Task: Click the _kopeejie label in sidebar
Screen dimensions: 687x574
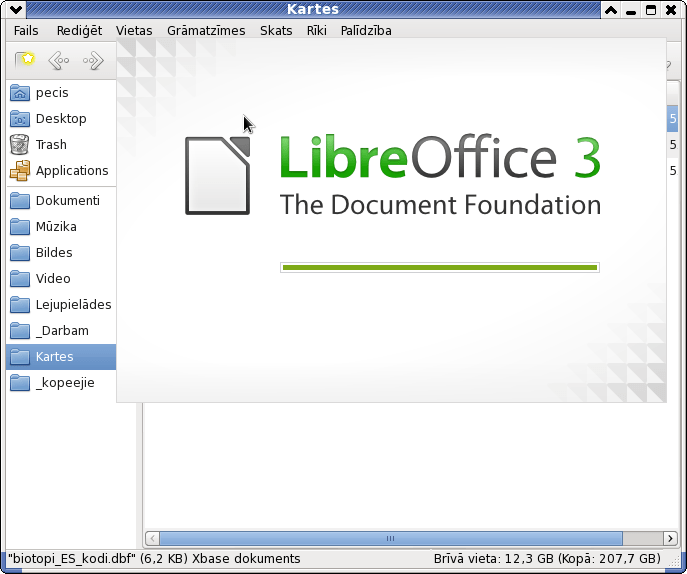Action: [65, 383]
